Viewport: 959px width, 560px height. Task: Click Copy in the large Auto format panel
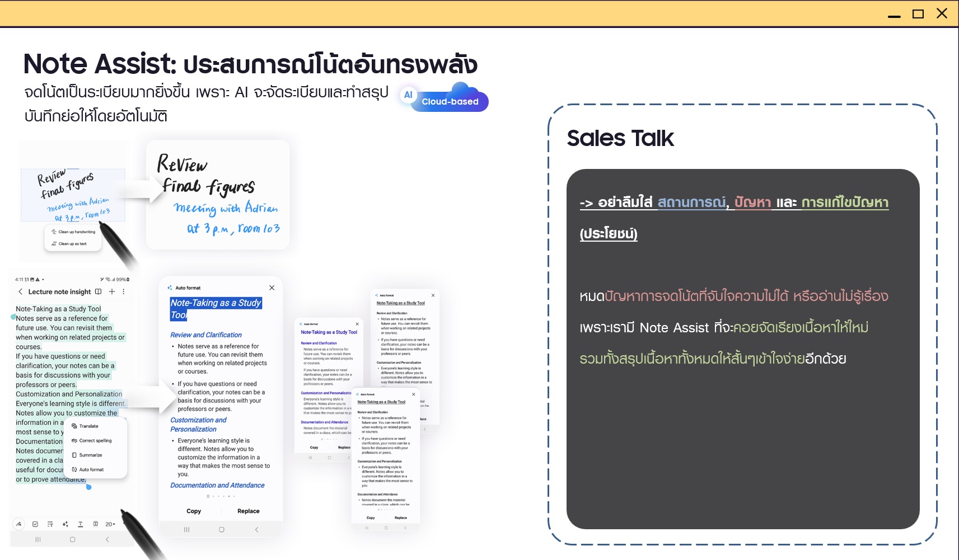coord(194,511)
